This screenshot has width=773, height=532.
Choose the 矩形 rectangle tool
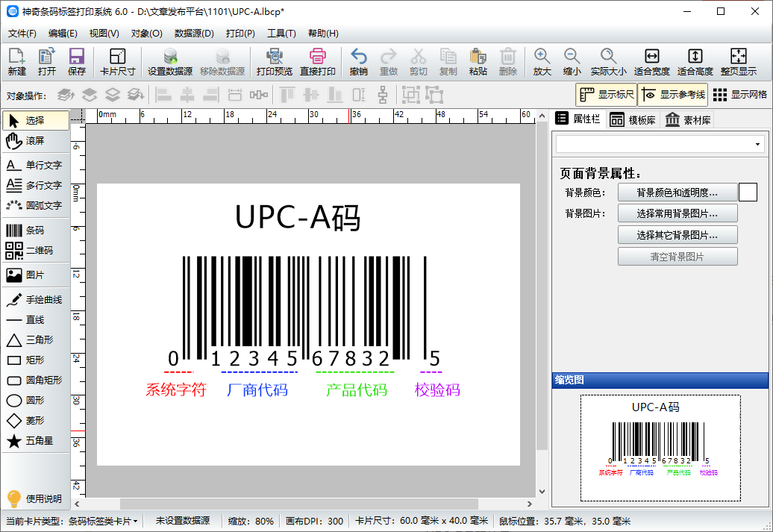(36, 360)
